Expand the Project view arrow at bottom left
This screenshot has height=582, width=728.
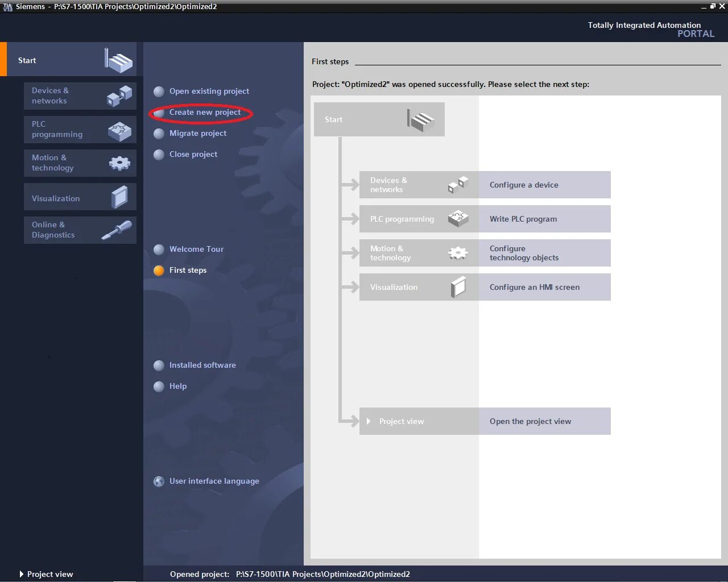tap(22, 574)
